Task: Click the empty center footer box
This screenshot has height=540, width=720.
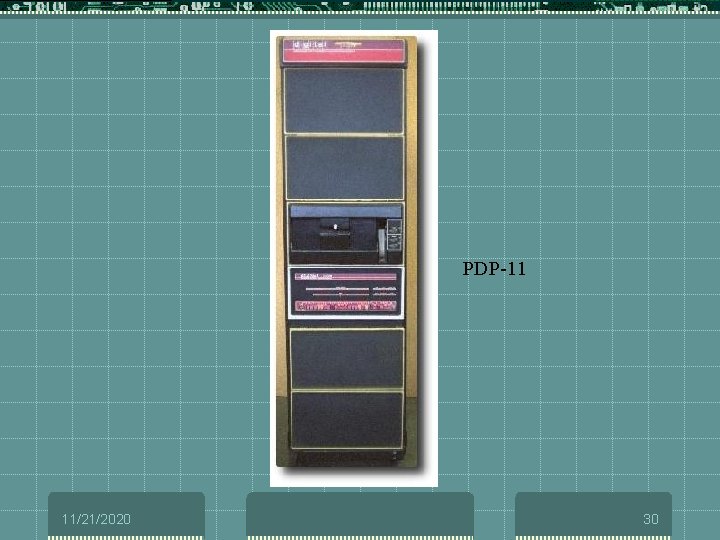Action: [360, 514]
